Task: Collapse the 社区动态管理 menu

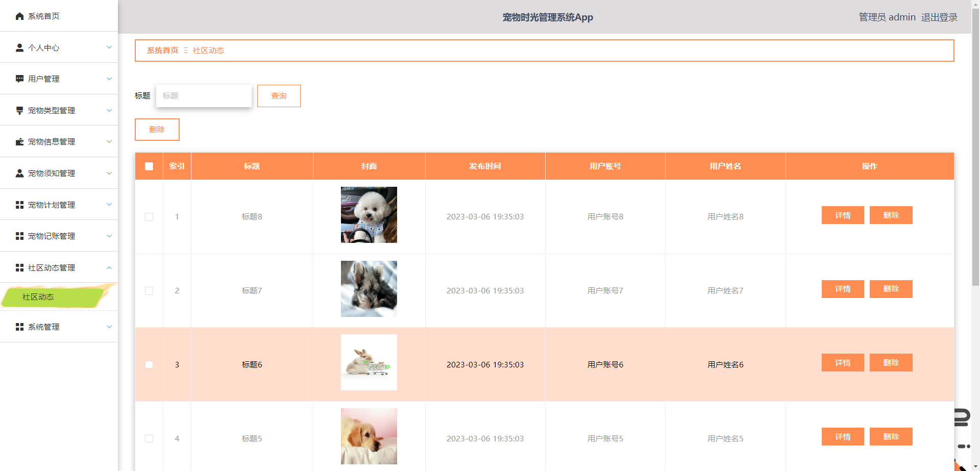Action: click(59, 267)
